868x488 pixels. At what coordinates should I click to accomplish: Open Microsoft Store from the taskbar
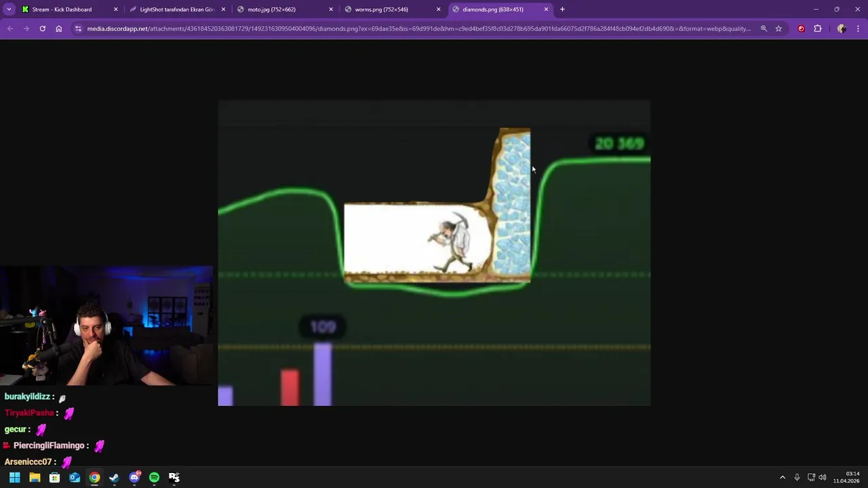coord(54,477)
